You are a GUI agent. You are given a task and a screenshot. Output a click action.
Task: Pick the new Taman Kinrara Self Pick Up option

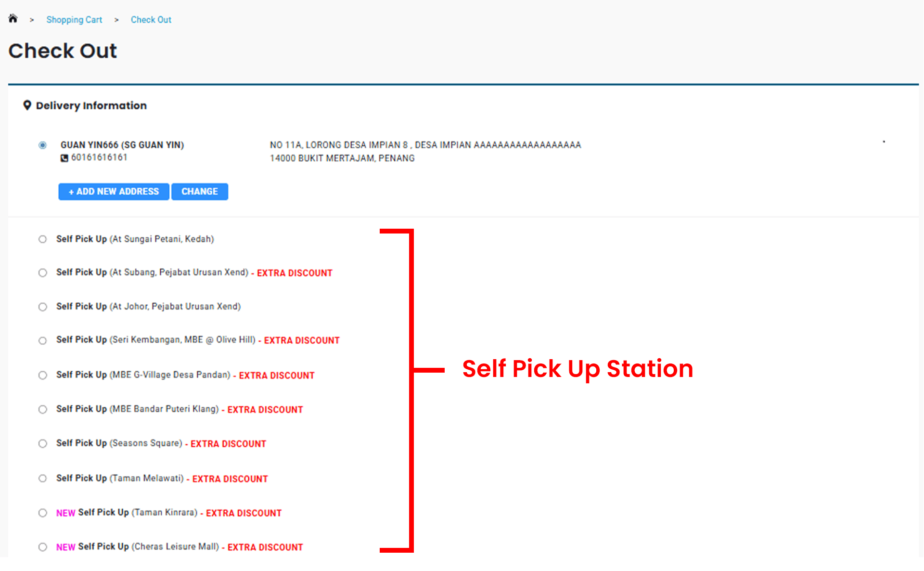tap(42, 513)
